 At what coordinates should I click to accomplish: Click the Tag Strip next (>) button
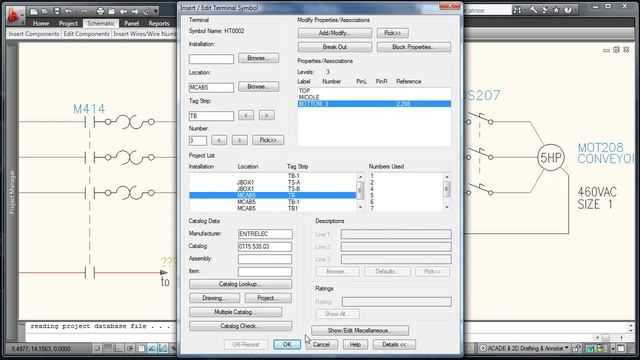[267, 115]
